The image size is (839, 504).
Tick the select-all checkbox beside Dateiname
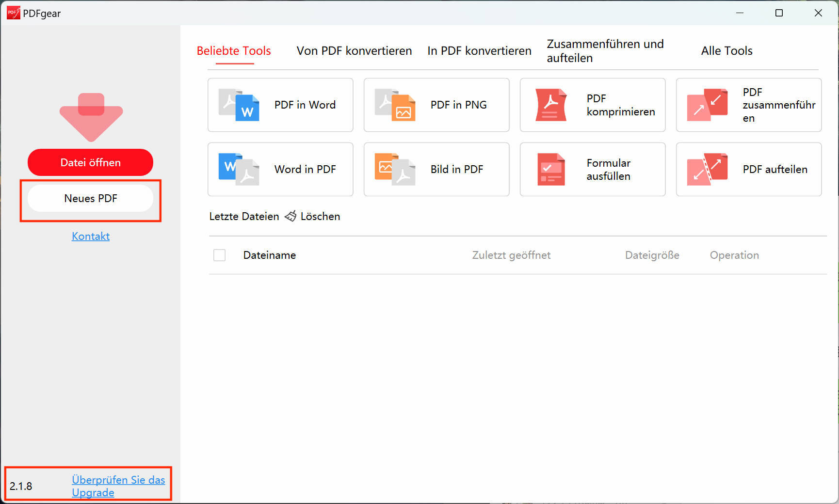tap(220, 255)
